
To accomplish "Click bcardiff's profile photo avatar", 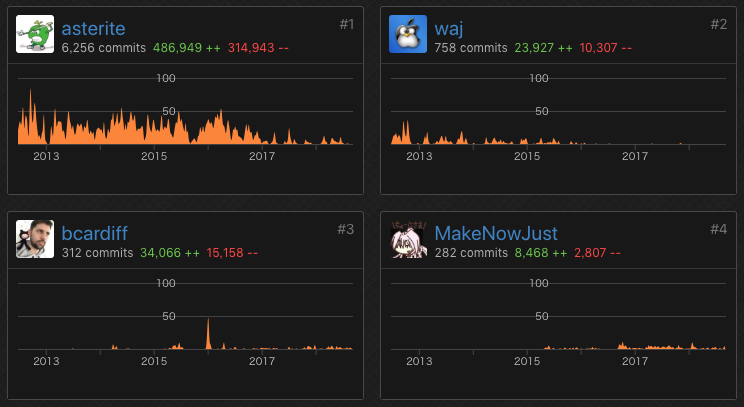I will (35, 239).
